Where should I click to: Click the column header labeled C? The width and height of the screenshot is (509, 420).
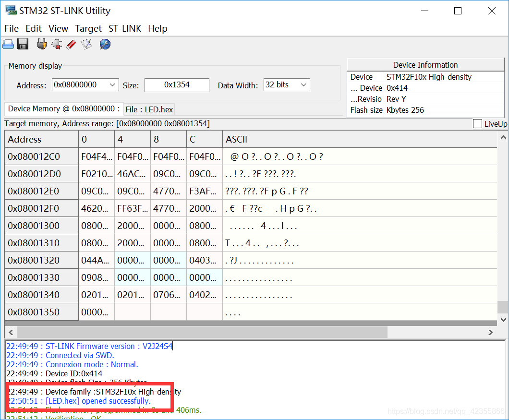[x=205, y=139]
